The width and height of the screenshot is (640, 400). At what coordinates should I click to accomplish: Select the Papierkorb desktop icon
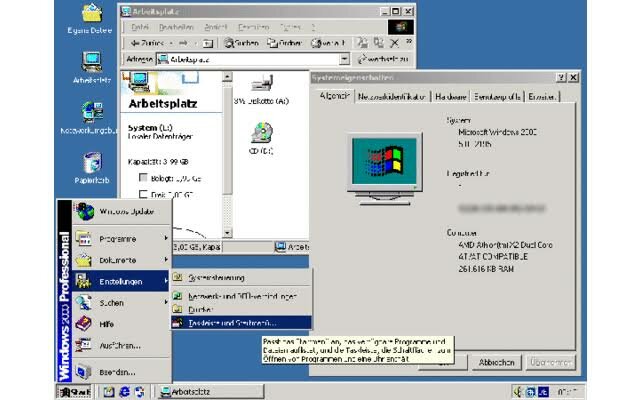click(92, 168)
